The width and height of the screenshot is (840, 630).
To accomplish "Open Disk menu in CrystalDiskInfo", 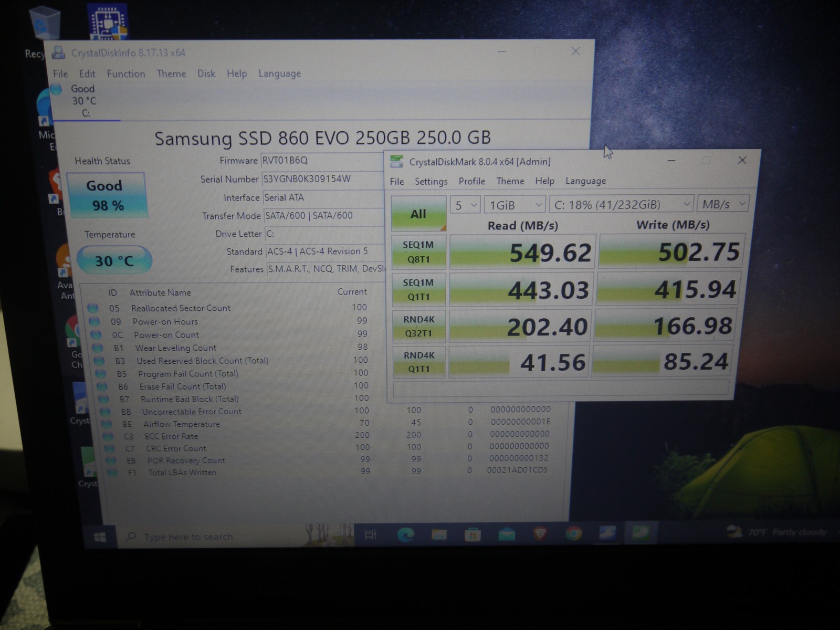I will 206,73.
